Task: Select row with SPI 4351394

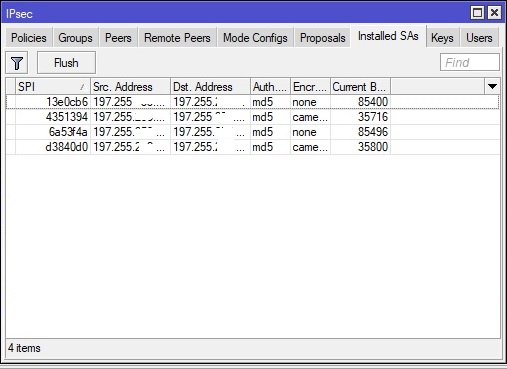Action: 253,117
